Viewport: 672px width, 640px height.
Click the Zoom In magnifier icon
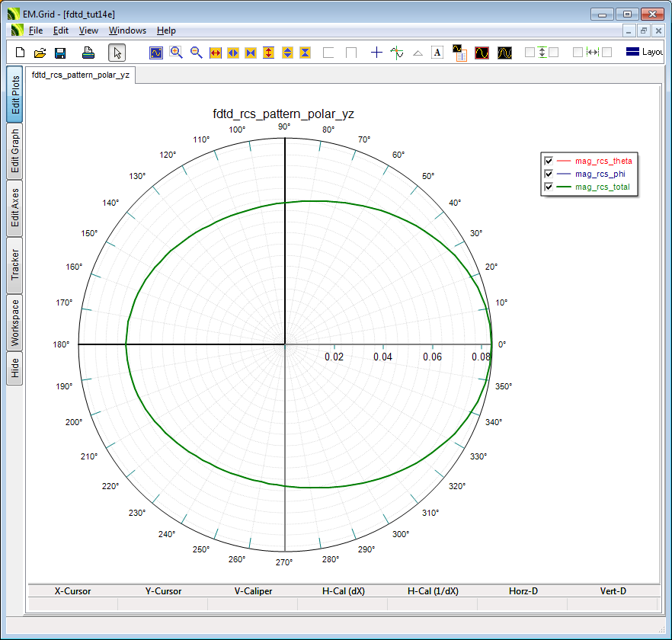click(177, 53)
